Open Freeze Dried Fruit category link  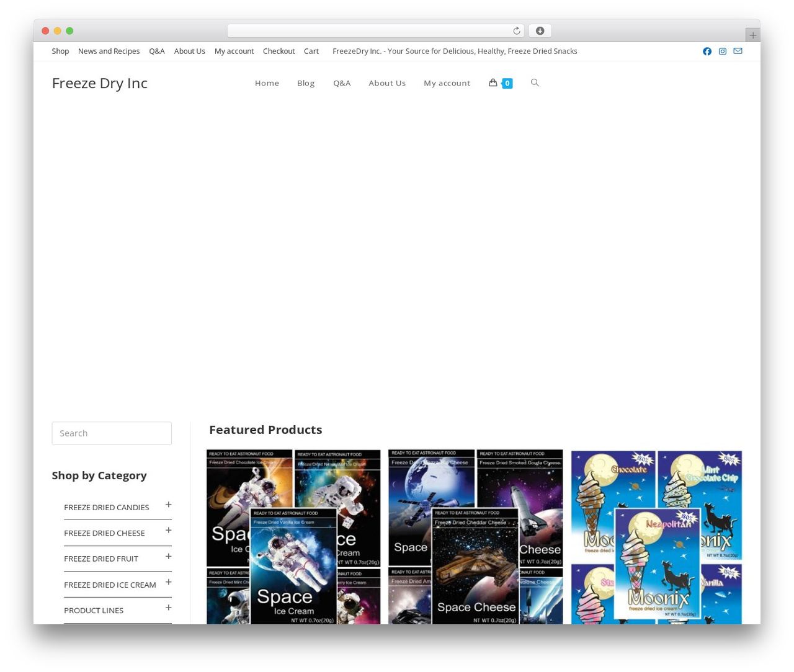point(101,559)
